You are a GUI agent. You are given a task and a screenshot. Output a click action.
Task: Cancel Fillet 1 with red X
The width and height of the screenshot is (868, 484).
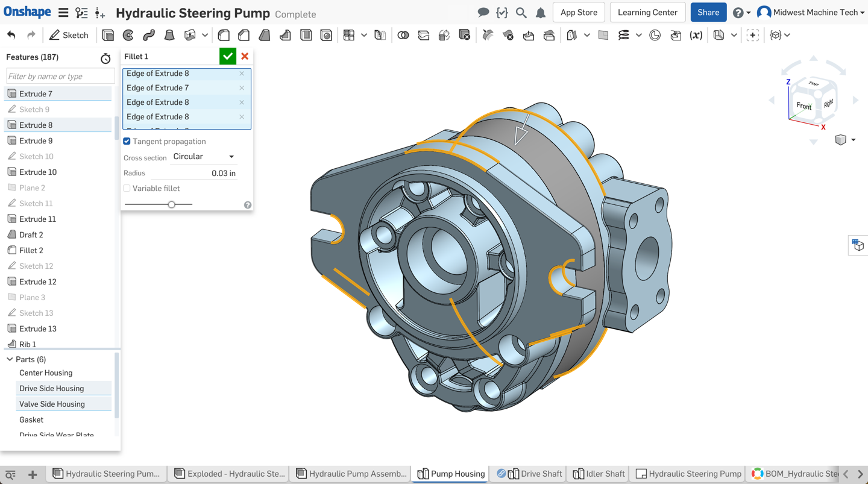245,56
